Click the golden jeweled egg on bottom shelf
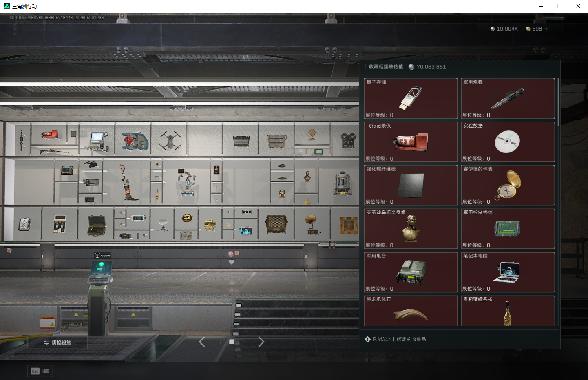The width and height of the screenshot is (588, 380). tap(210, 225)
